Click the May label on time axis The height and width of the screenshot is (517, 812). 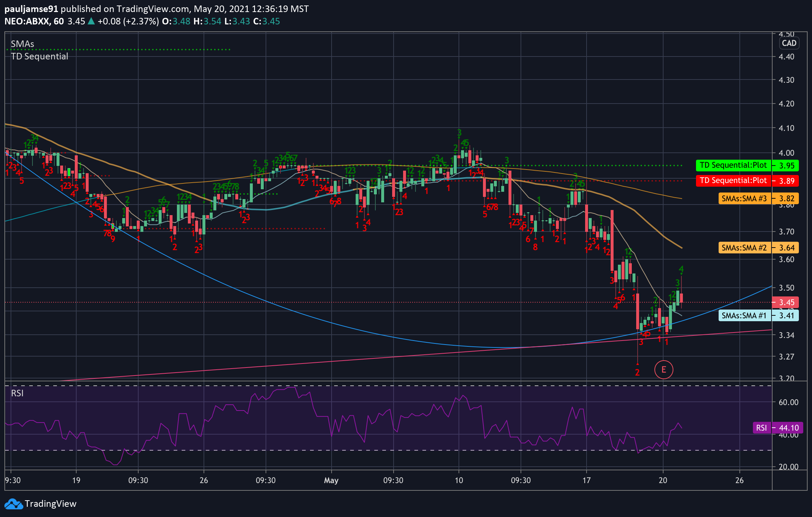tap(331, 480)
